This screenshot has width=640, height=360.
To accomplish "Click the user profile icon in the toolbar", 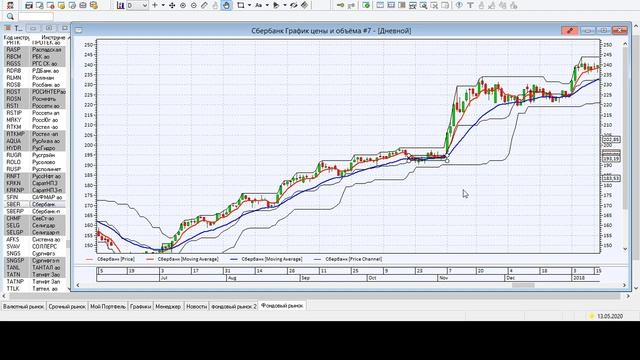I will (x=10, y=5).
